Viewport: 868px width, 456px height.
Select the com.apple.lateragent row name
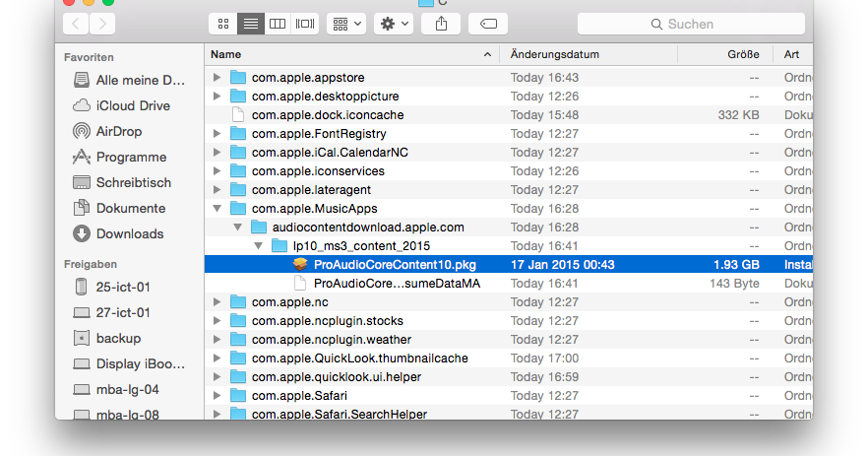pyautogui.click(x=311, y=189)
